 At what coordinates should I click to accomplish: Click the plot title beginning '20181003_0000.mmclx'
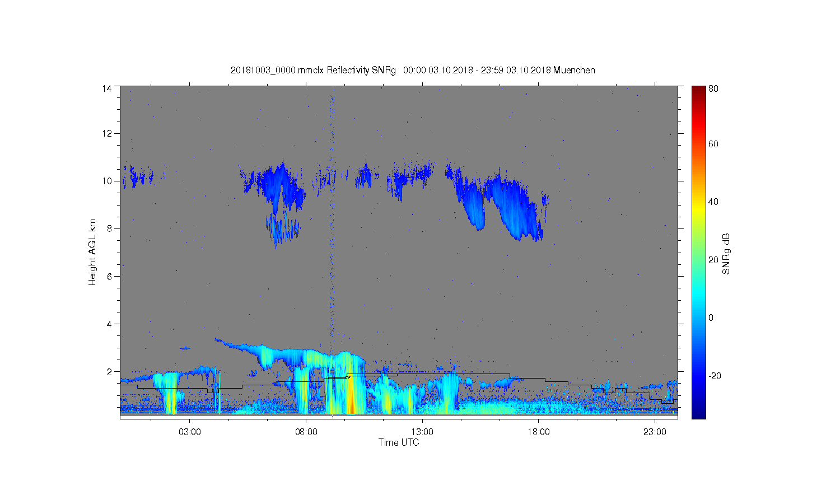point(413,70)
